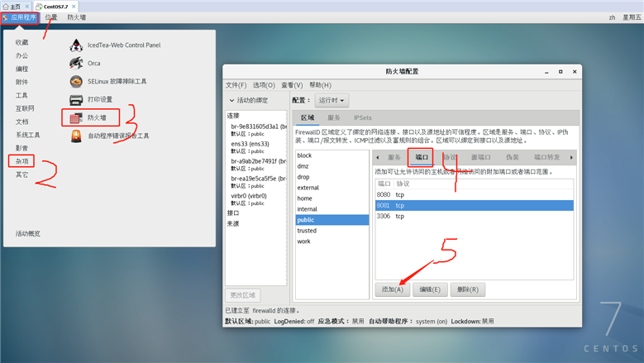
Task: Select the work zone
Action: [332, 241]
